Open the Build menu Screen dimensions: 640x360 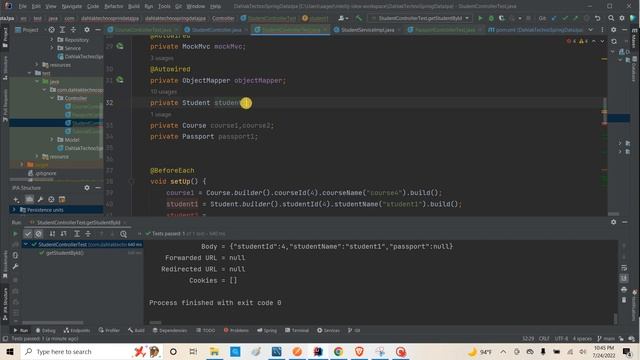[x=133, y=6]
